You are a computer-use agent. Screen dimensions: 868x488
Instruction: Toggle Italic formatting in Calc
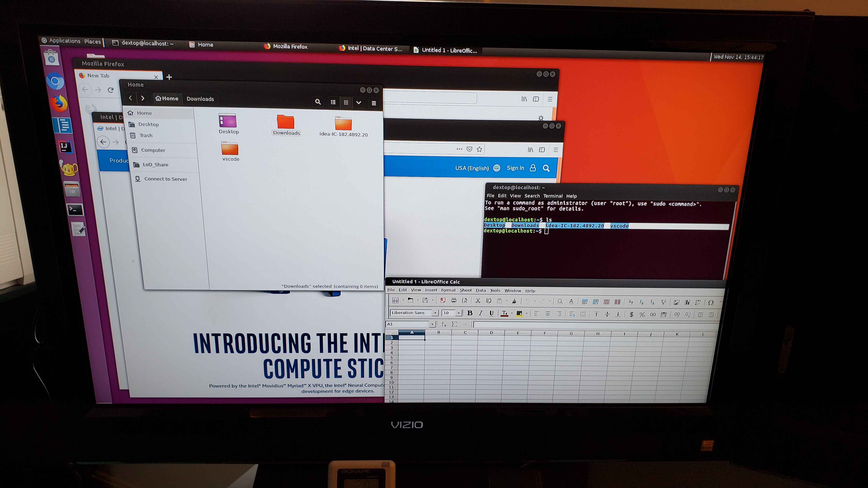coord(480,313)
